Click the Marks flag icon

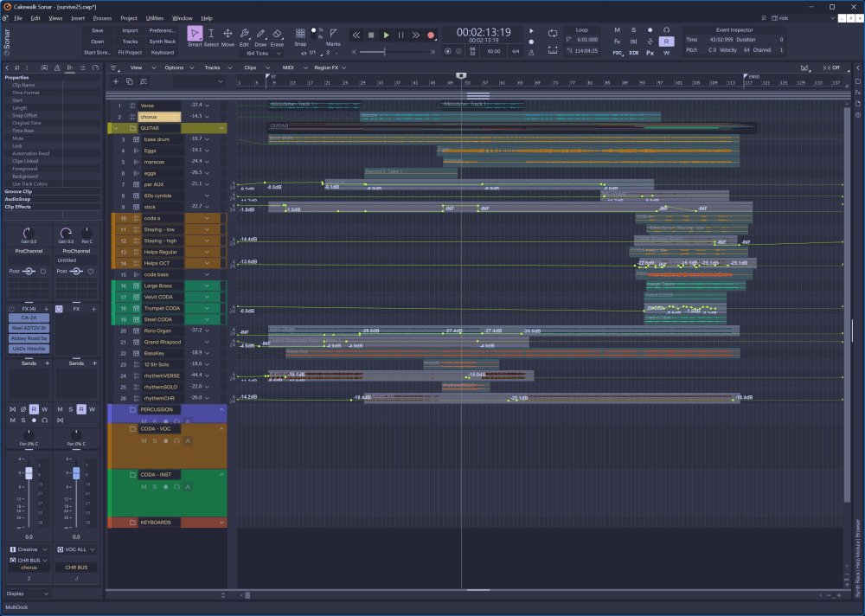(x=333, y=33)
